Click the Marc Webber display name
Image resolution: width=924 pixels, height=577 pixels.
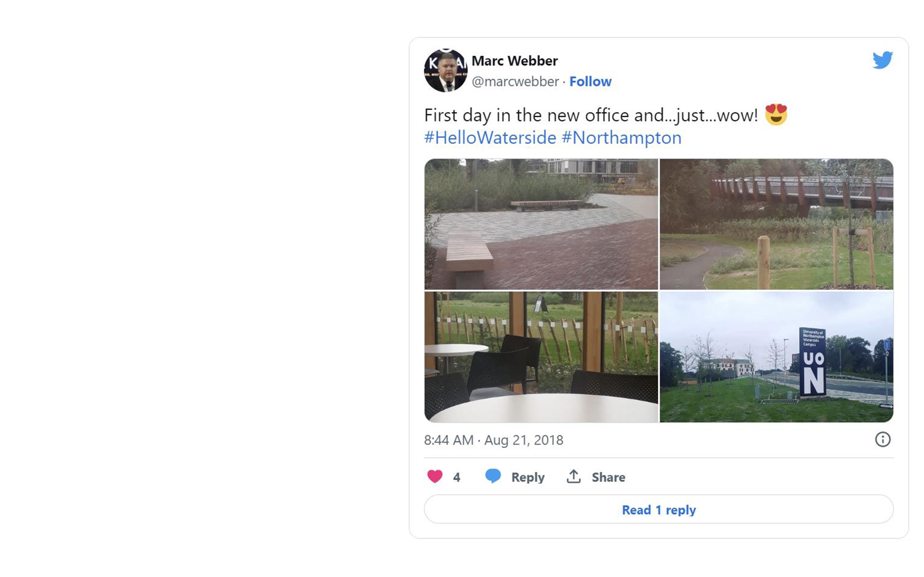514,61
